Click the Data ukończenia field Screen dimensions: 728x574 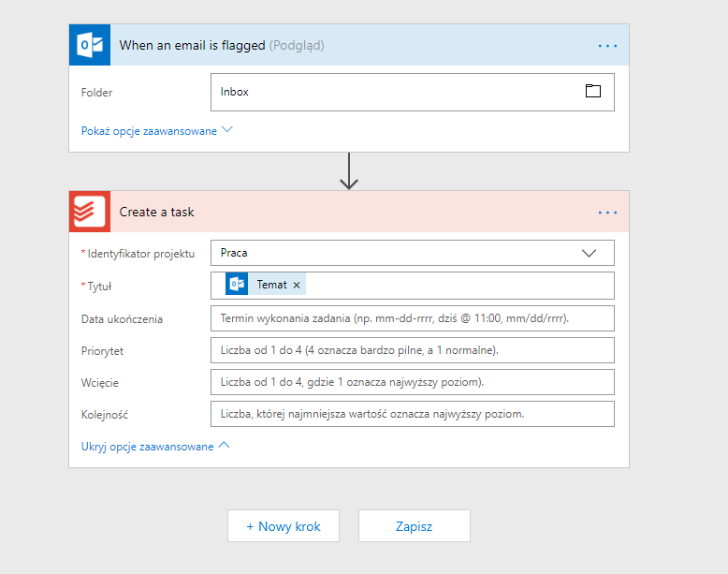(x=413, y=318)
